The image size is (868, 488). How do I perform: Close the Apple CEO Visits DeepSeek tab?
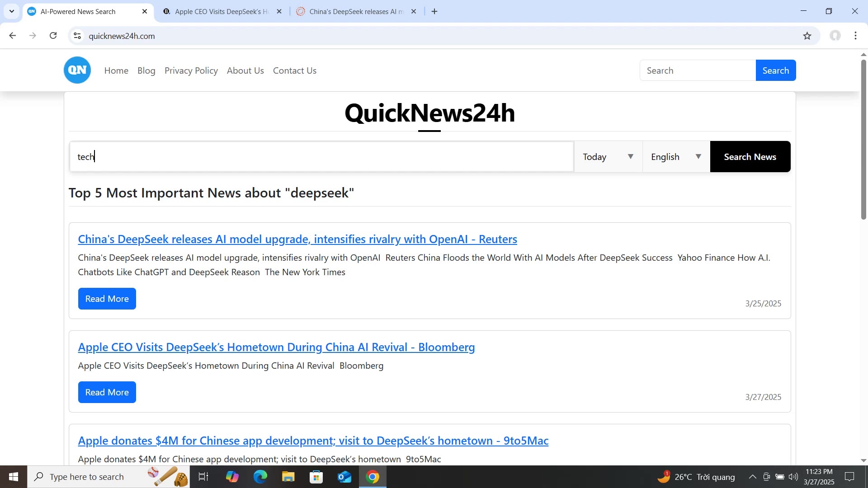pos(279,11)
